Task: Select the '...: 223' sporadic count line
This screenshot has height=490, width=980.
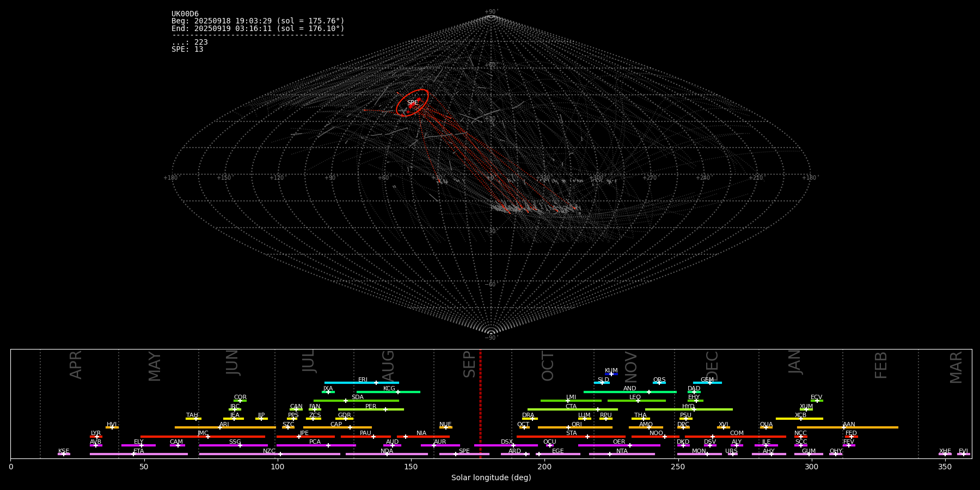Action: 189,42
